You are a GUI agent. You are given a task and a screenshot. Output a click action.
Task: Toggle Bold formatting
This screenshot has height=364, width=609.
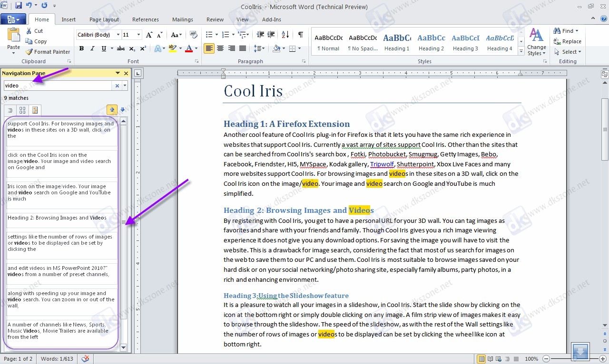(x=81, y=48)
